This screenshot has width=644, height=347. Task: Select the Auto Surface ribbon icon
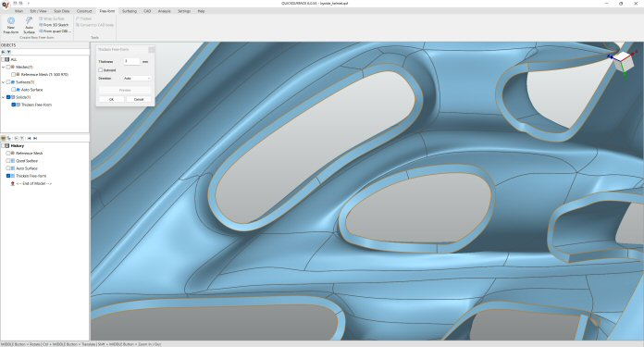coord(30,21)
